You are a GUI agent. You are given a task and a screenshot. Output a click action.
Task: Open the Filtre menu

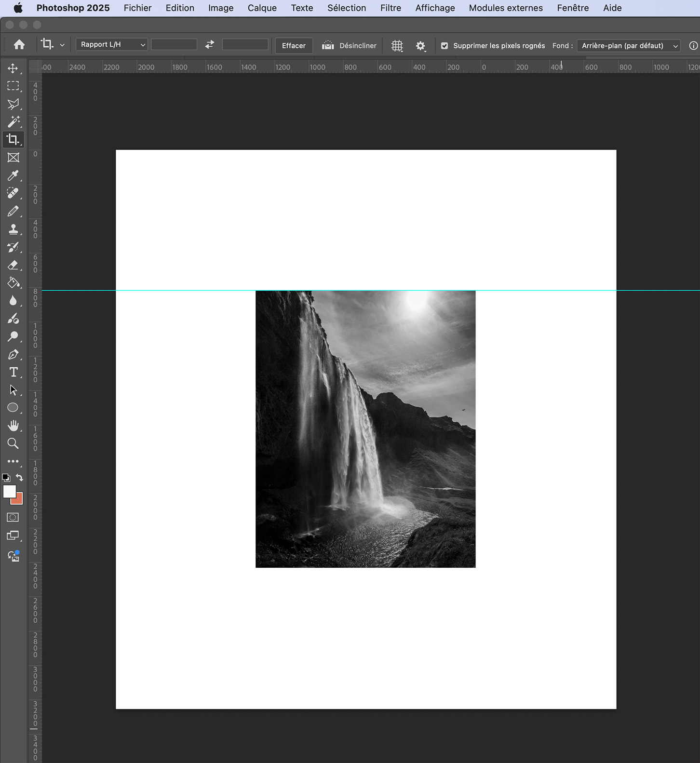click(390, 8)
